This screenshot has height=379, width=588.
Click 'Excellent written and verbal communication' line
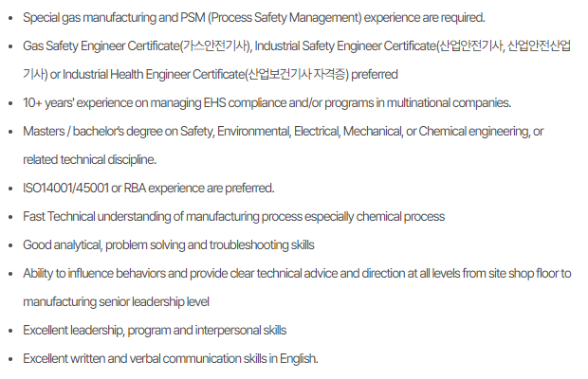(x=171, y=359)
